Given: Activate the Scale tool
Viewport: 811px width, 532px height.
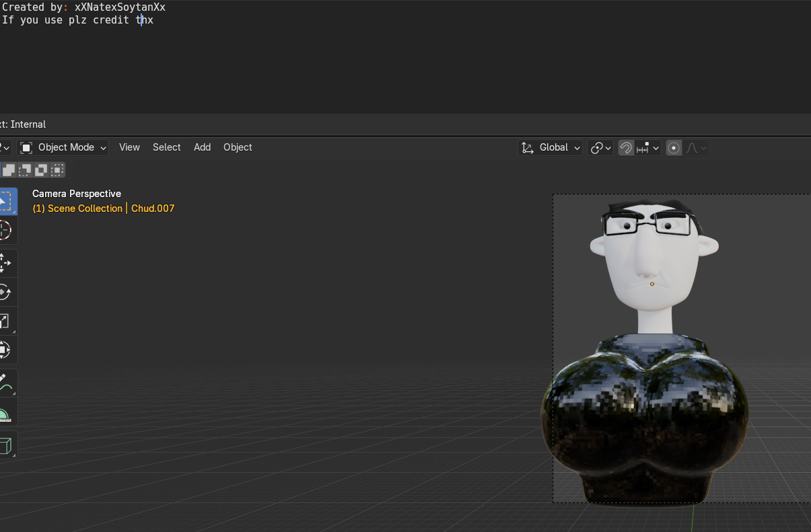Looking at the screenshot, I should [5, 321].
